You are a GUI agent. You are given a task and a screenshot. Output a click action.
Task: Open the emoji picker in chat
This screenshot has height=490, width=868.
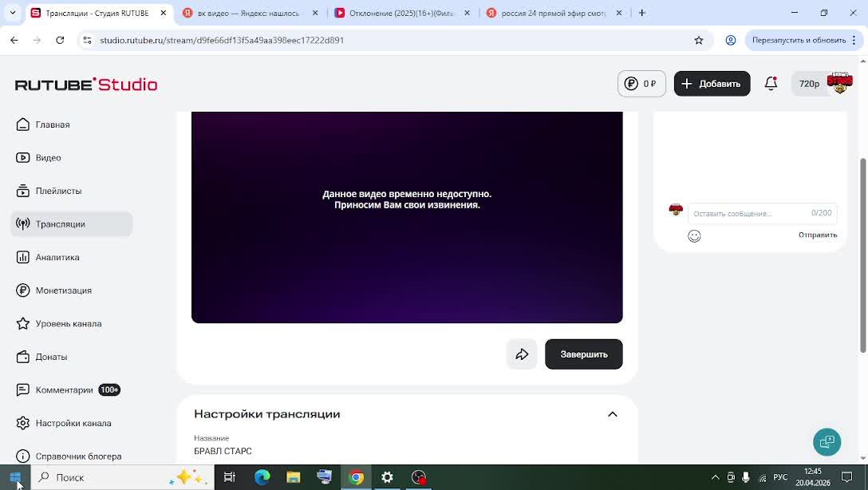pos(694,236)
